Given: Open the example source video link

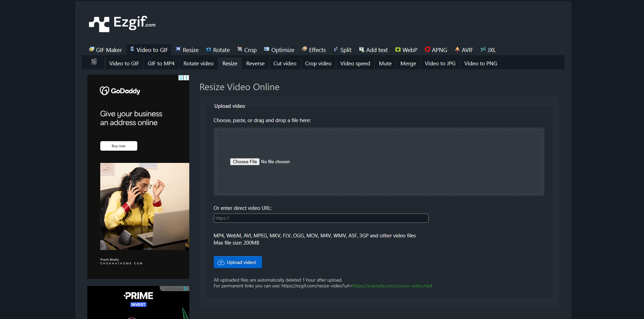Looking at the screenshot, I should coord(392,286).
